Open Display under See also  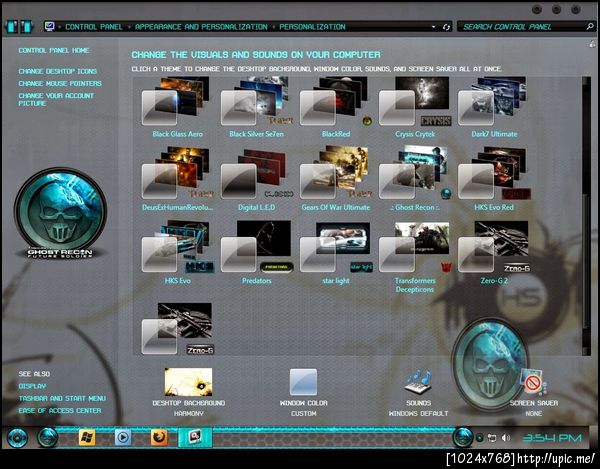point(32,386)
